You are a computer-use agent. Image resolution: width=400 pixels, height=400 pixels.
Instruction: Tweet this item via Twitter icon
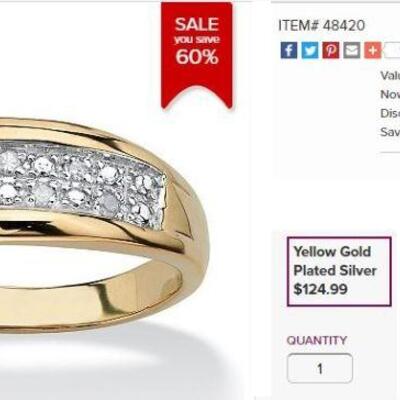(310, 50)
